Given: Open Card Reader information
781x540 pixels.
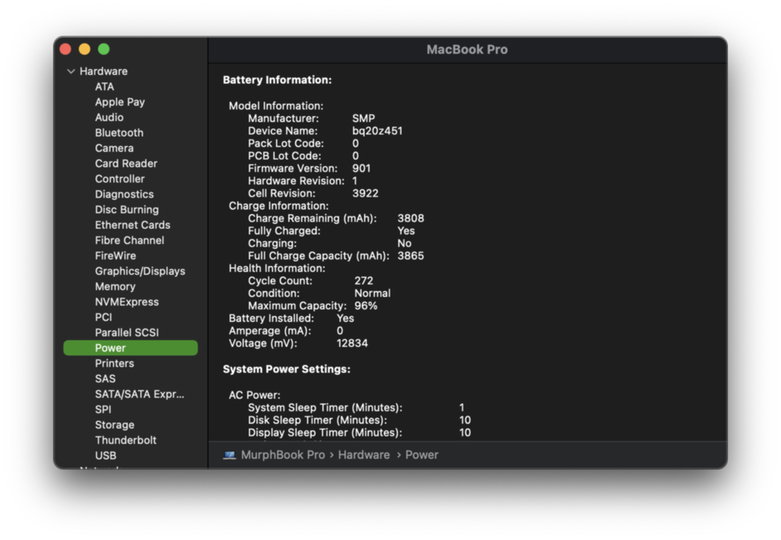Looking at the screenshot, I should click(126, 164).
